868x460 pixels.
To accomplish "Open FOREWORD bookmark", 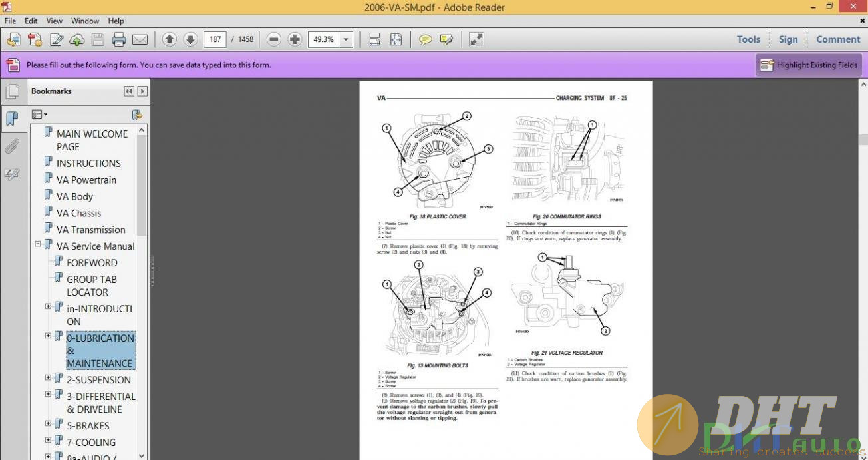I will point(92,262).
